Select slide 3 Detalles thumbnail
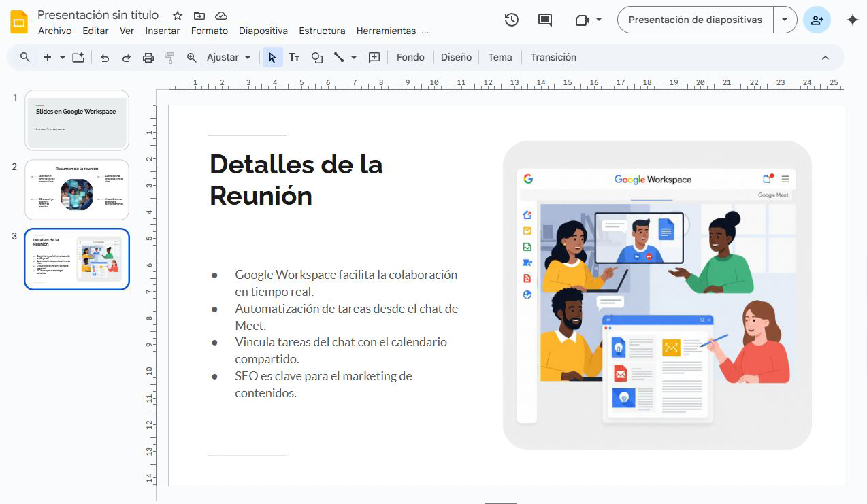 [x=77, y=259]
